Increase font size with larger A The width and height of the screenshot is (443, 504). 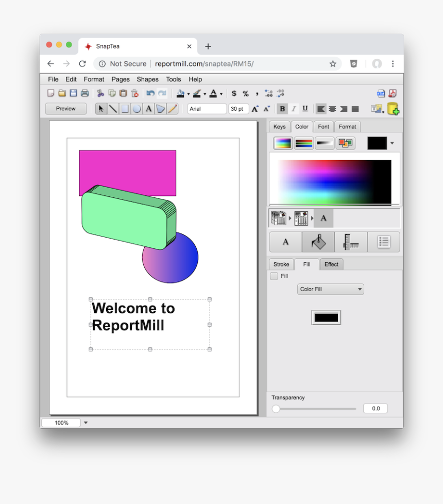coord(255,109)
